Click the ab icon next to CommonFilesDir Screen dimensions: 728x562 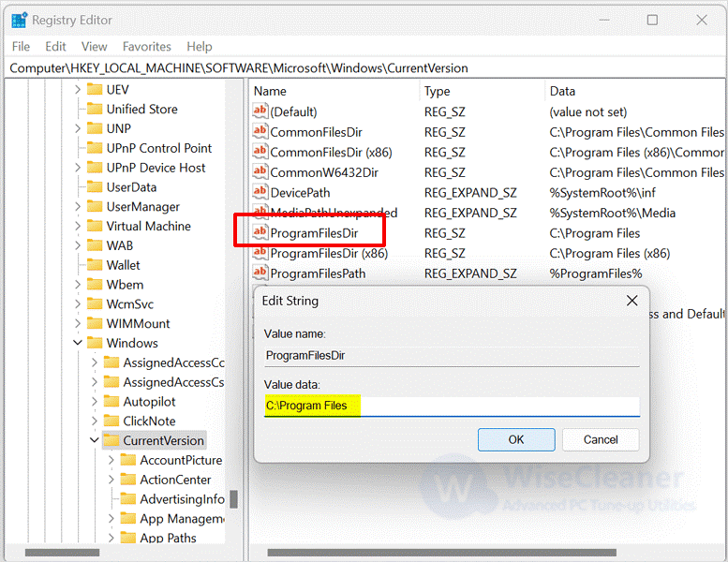[260, 131]
